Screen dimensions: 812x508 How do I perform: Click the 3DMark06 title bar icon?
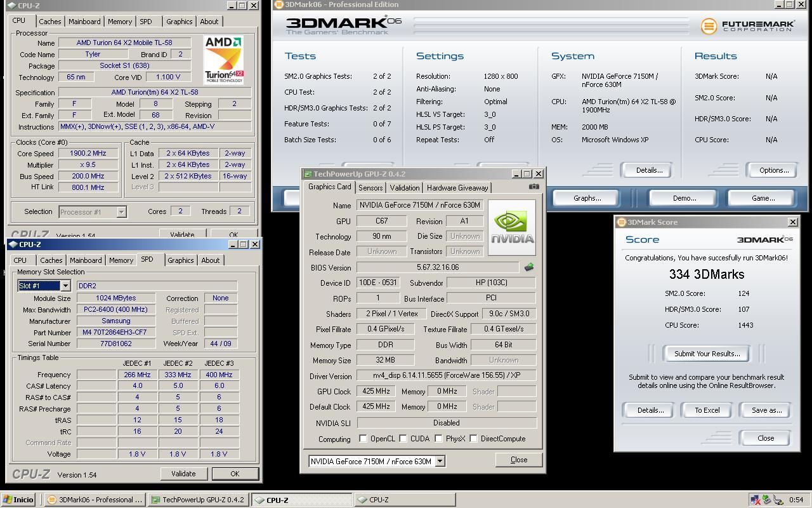pos(278,4)
